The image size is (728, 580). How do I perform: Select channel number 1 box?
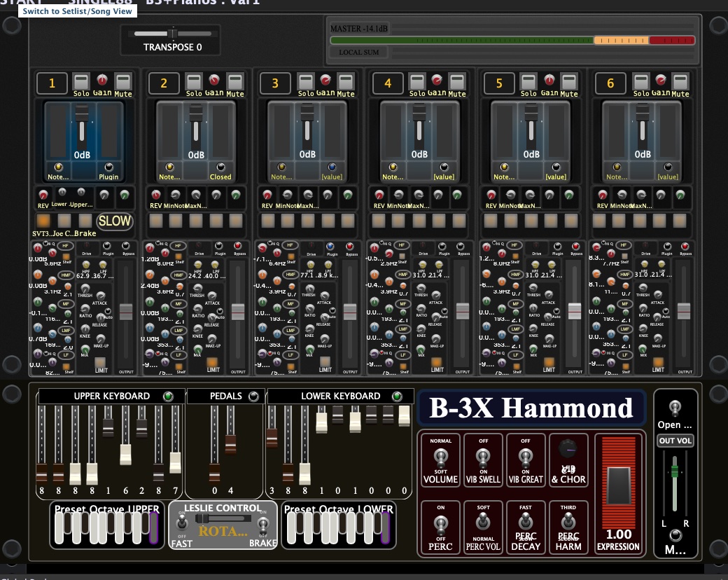coord(52,83)
